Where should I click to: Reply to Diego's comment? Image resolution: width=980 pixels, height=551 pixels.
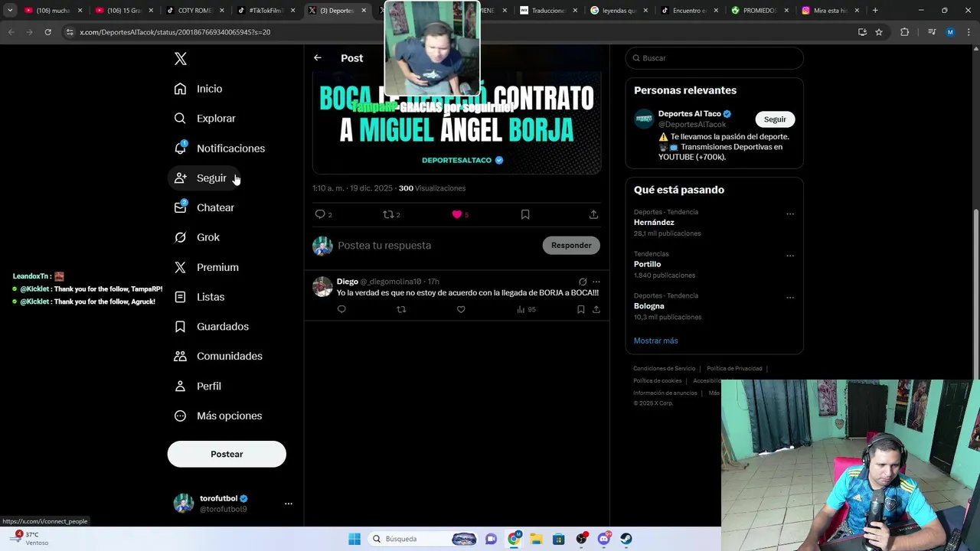point(341,310)
